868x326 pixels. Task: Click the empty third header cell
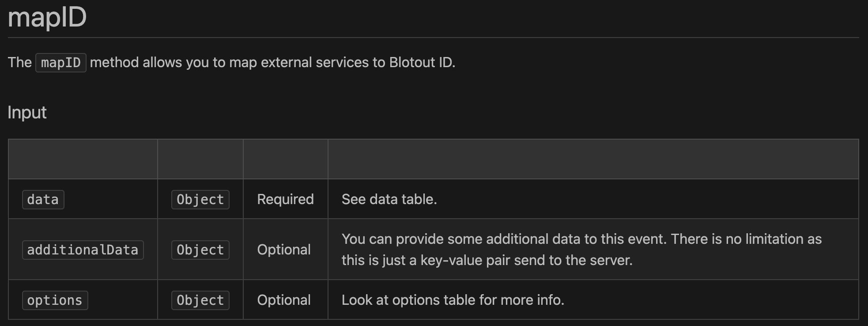coord(286,159)
